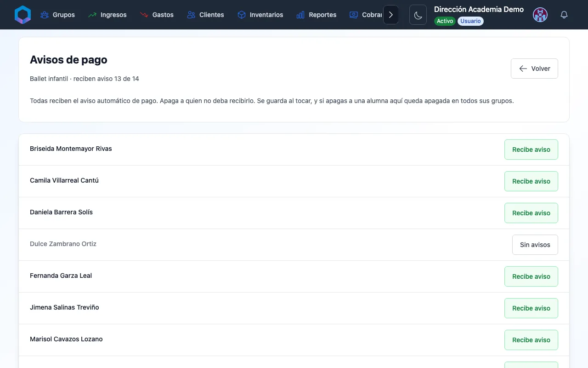The image size is (588, 368).
Task: Click the Activo status badge
Action: (x=445, y=21)
